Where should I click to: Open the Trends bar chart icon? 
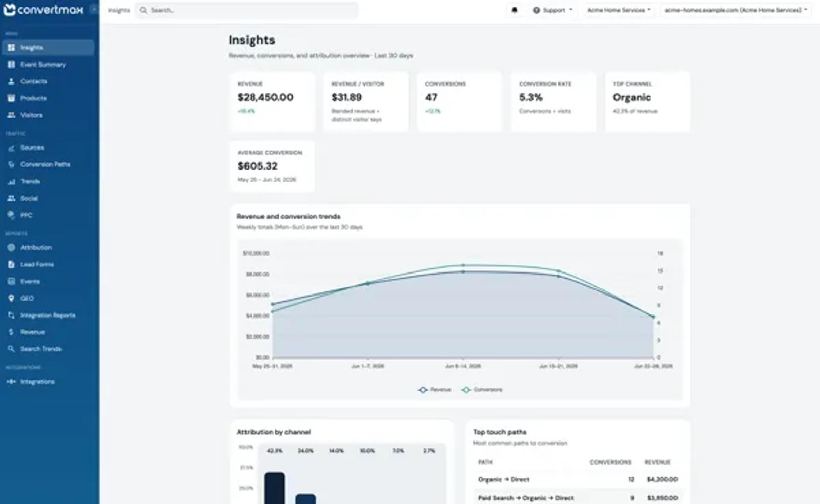point(11,182)
